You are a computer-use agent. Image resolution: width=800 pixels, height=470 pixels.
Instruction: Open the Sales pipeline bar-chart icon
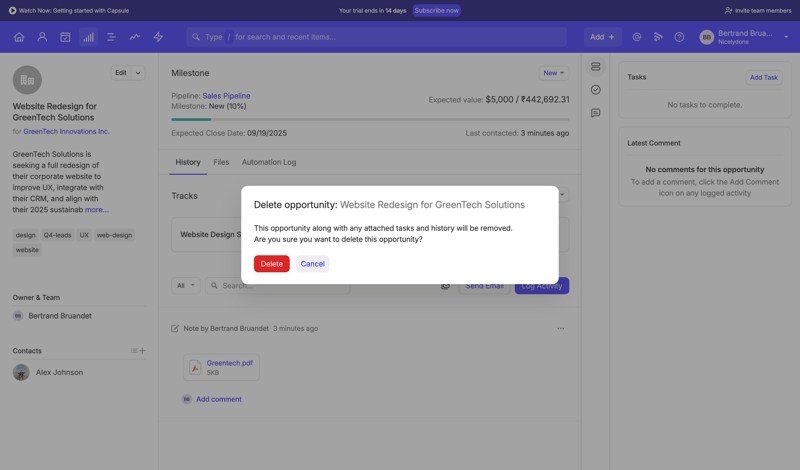coord(89,37)
